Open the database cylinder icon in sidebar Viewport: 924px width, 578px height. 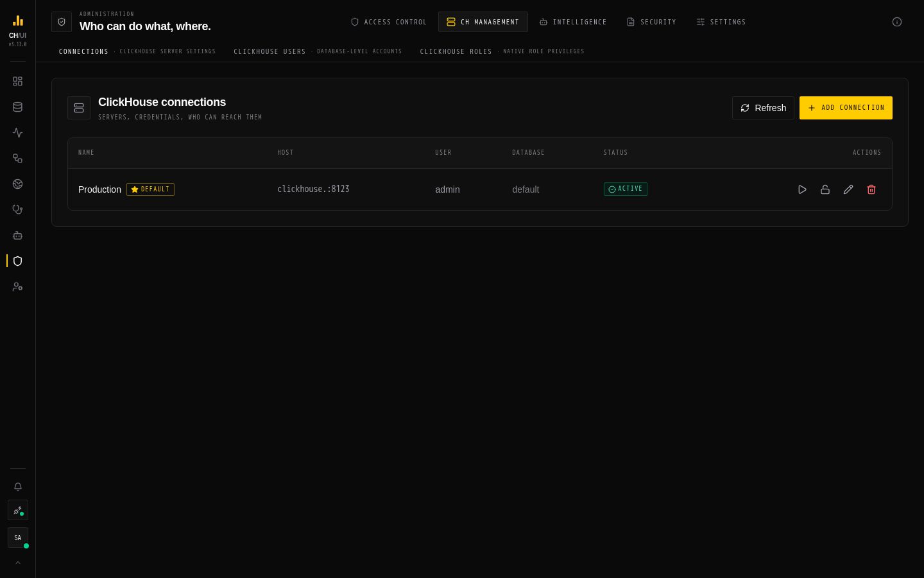tap(17, 107)
